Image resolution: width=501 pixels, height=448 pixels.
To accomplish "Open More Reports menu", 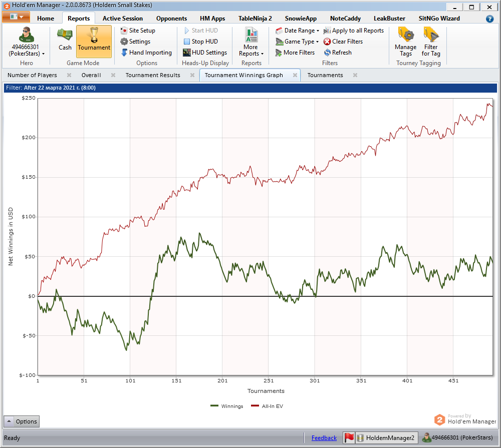I will click(251, 42).
